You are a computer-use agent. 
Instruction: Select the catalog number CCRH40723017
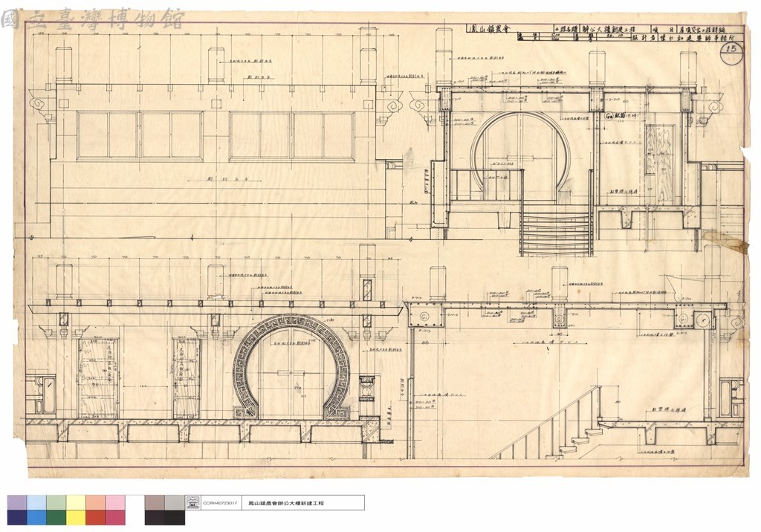(x=220, y=503)
